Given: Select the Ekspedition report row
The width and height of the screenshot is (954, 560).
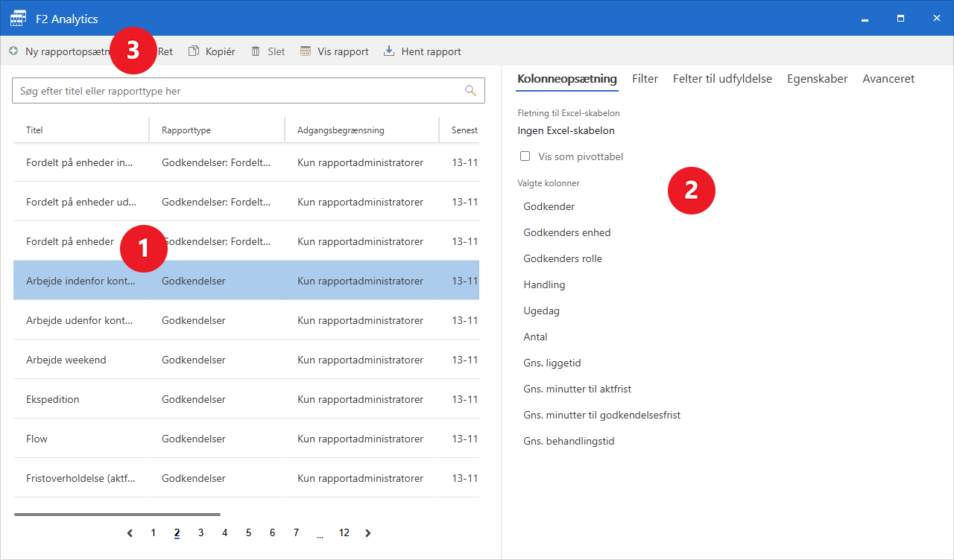Looking at the screenshot, I should point(246,399).
